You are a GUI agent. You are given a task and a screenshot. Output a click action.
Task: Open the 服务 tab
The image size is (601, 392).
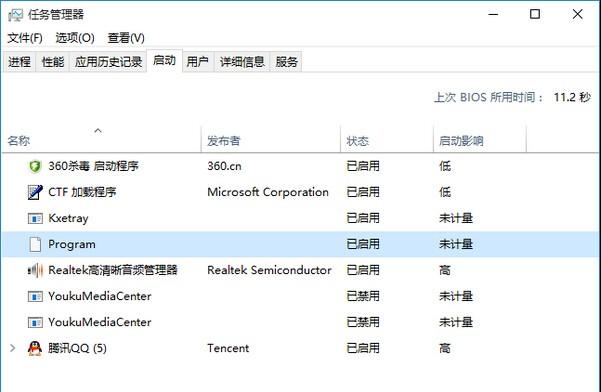(x=286, y=62)
